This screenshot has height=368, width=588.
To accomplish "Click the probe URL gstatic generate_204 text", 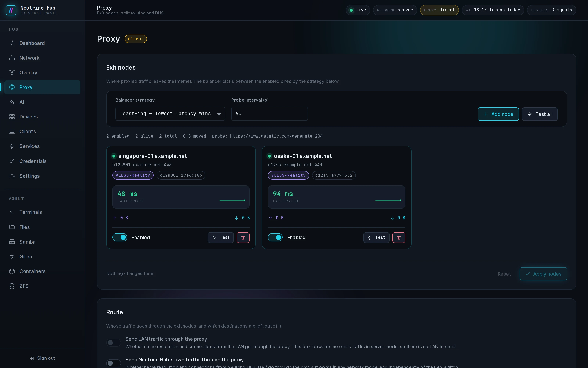I will click(x=276, y=136).
